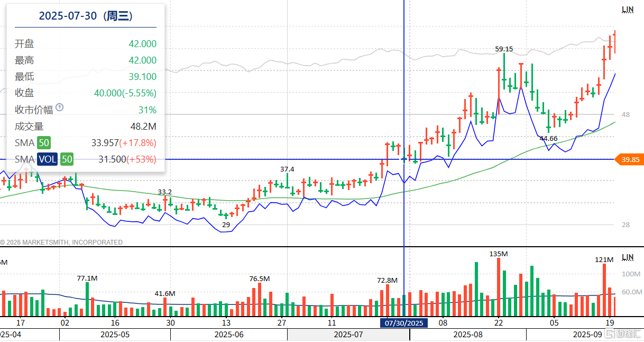Click the green 50 badge in the price SMA row
The height and width of the screenshot is (342, 644).
tap(44, 143)
